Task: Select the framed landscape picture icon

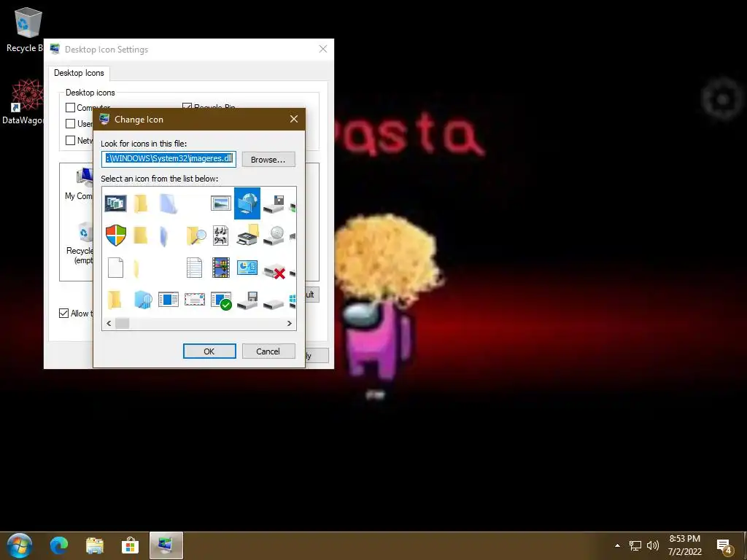Action: coord(220,203)
